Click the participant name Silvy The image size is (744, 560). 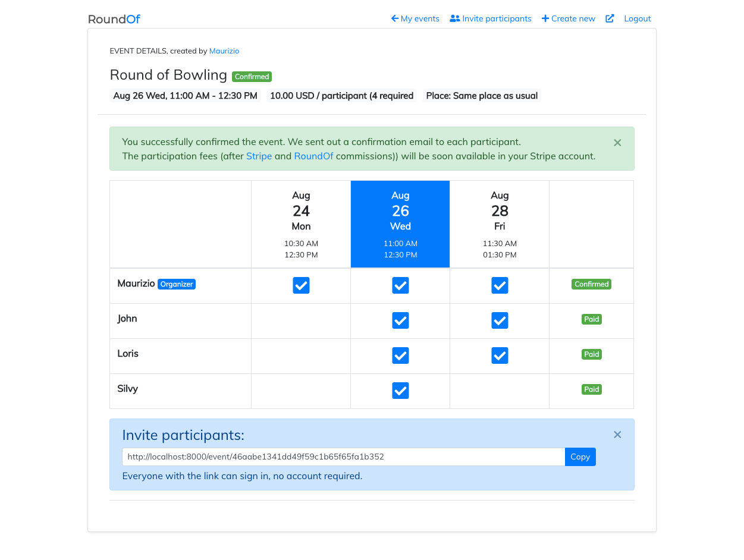point(127,389)
